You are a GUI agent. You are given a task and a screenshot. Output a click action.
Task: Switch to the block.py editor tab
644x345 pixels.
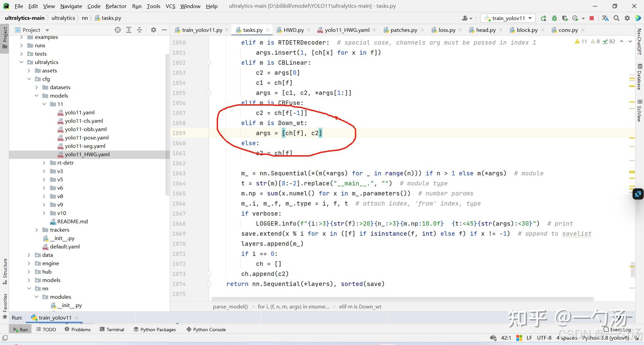pyautogui.click(x=527, y=30)
